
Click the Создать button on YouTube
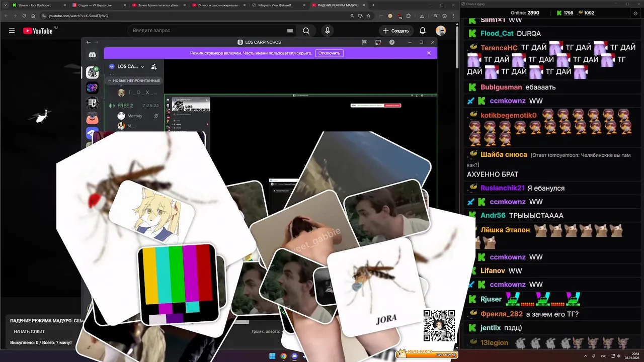[x=395, y=31]
